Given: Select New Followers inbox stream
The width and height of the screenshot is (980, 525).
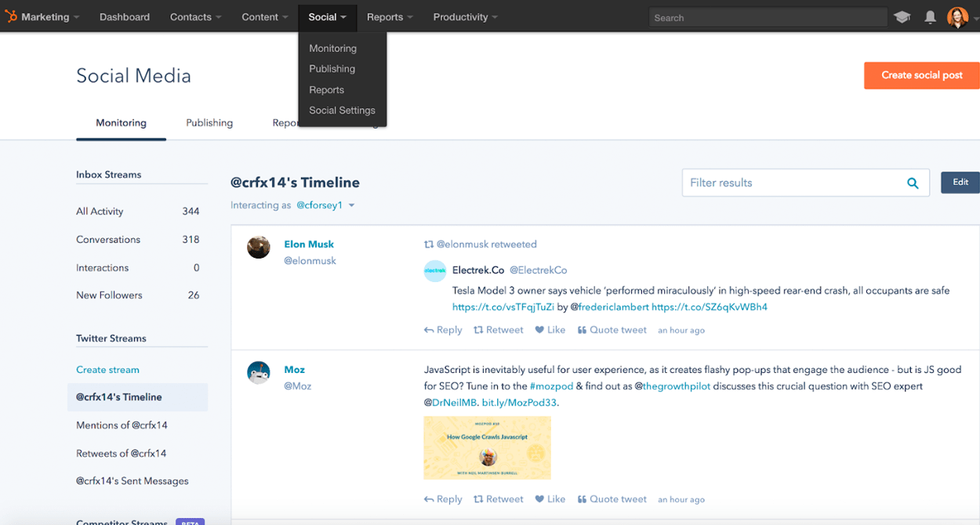Looking at the screenshot, I should click(138, 295).
